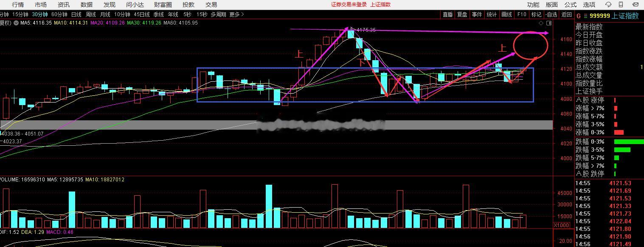
Task: Open the 投教 menu
Action: pos(188,5)
